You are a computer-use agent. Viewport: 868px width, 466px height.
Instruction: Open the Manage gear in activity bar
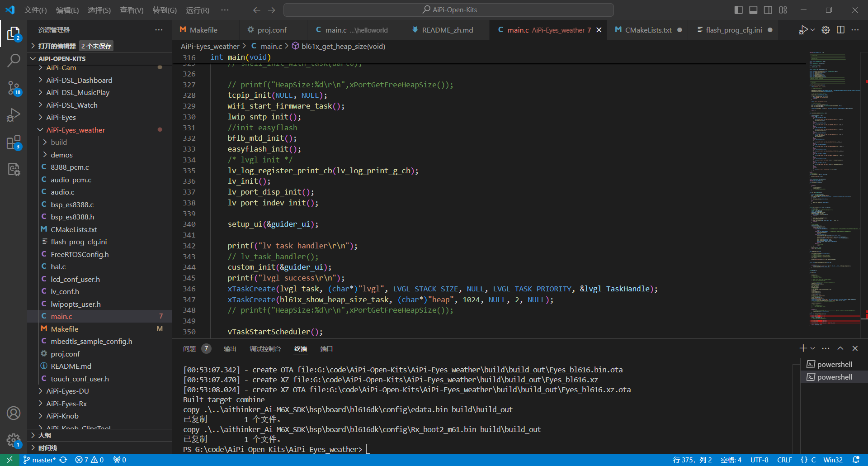point(14,440)
